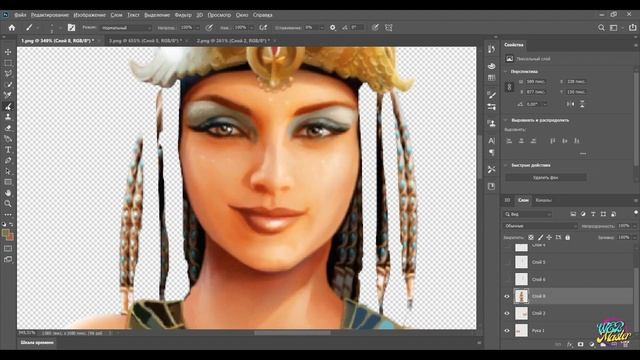Viewport: 640px width, 360px height.
Task: Select the Path Selection arrow tool
Action: pyautogui.click(x=8, y=171)
